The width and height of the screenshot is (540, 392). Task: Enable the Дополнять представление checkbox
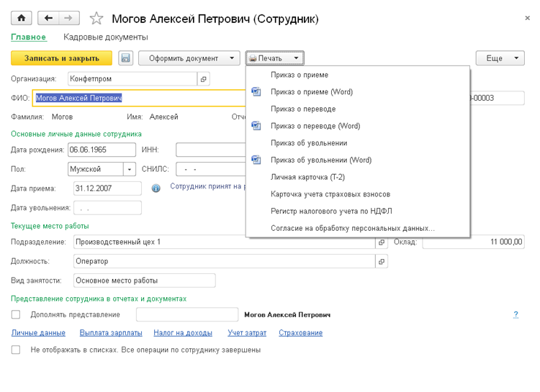point(16,314)
